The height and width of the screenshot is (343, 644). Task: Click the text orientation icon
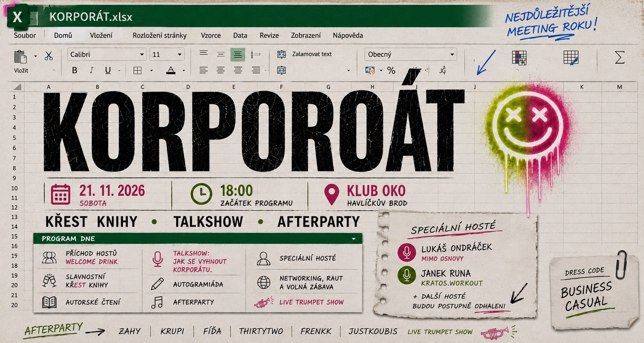pos(256,55)
